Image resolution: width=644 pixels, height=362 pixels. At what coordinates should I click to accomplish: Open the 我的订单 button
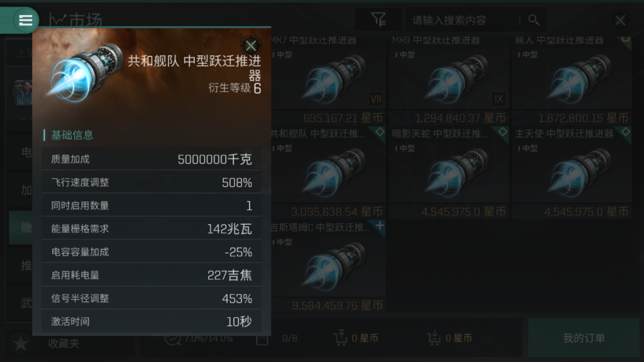[584, 338]
